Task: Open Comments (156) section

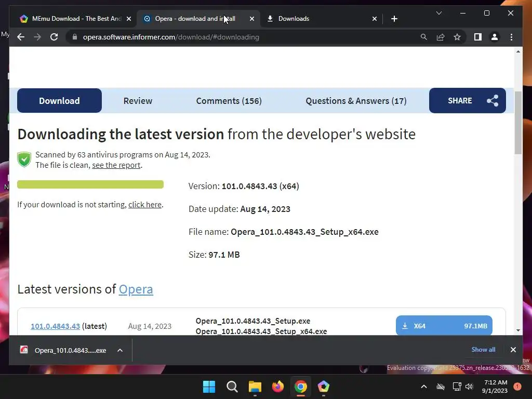Action: point(229,101)
